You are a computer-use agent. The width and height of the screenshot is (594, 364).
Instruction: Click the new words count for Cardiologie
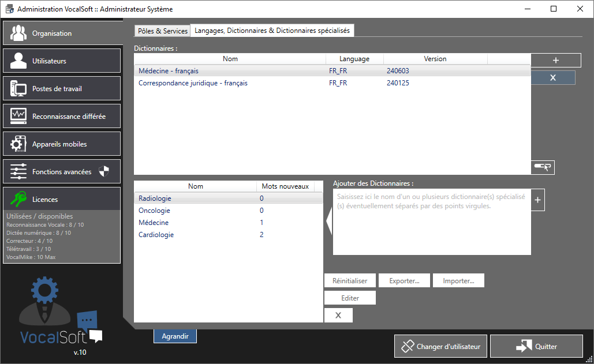261,235
